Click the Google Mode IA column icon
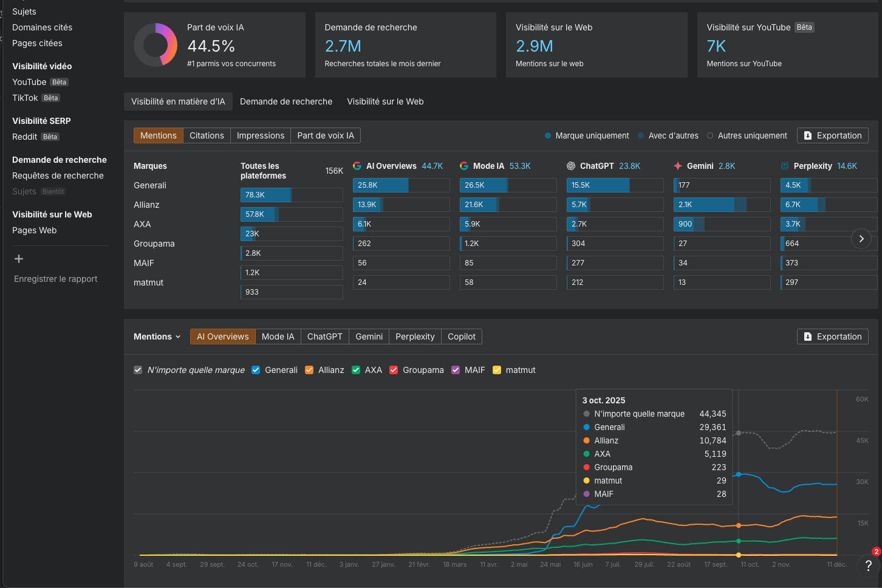This screenshot has height=588, width=882. (464, 166)
